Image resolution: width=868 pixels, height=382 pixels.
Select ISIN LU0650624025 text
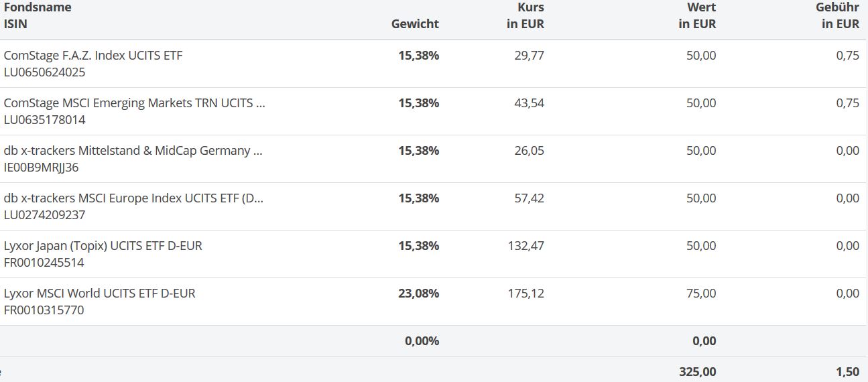point(44,72)
